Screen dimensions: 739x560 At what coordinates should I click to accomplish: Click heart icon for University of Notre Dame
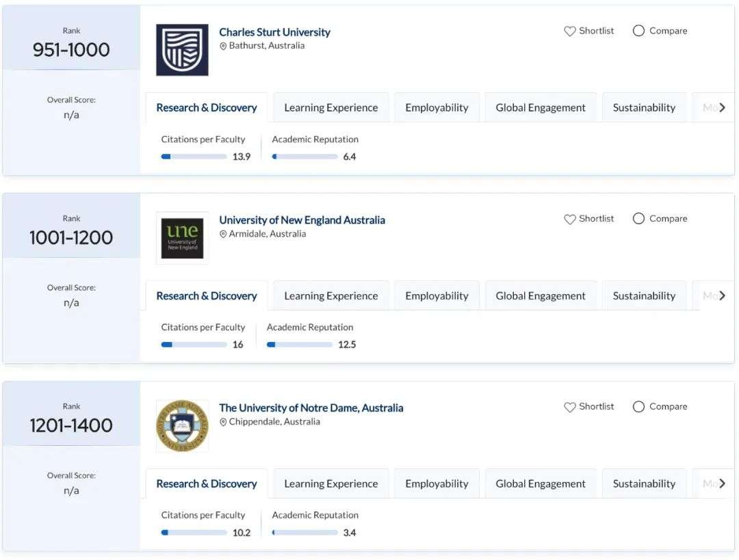pyautogui.click(x=570, y=407)
